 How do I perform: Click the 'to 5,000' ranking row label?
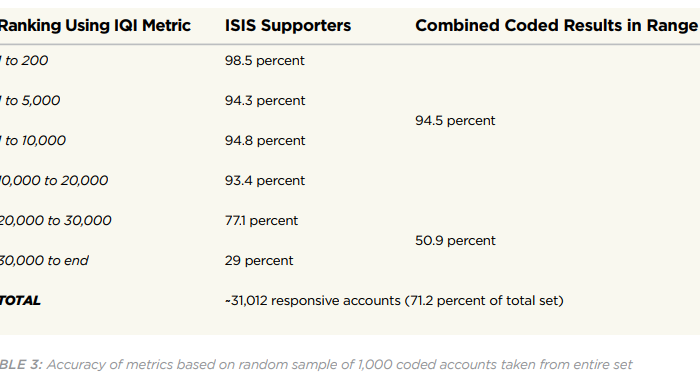pos(30,100)
